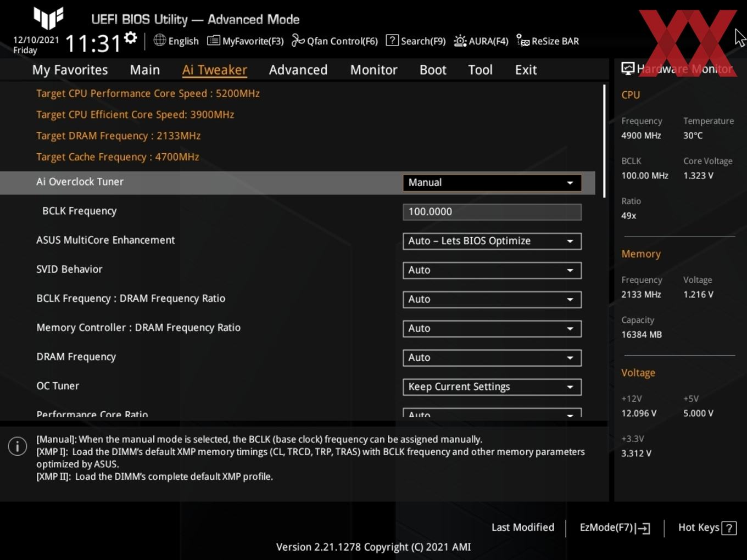Screen dimensions: 747x560
Task: Click the globe language icon
Action: click(159, 40)
